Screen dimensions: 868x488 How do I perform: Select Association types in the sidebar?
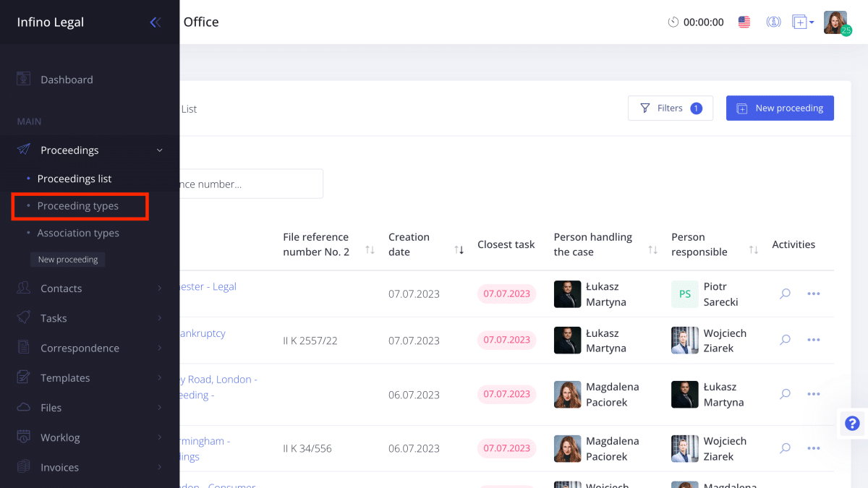click(79, 232)
